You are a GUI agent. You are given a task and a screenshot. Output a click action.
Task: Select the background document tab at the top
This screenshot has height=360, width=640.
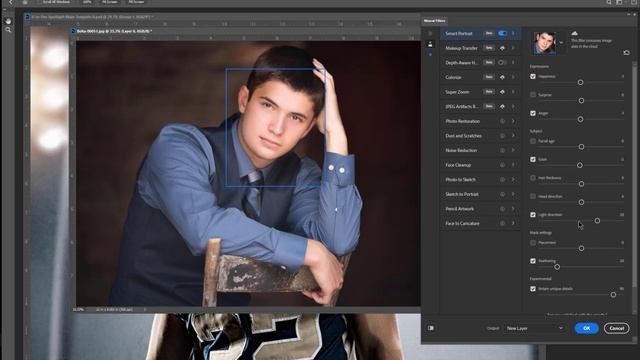click(89, 17)
